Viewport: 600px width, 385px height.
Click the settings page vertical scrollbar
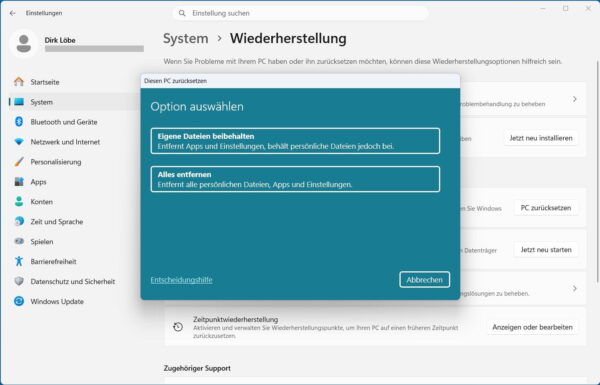click(597, 171)
